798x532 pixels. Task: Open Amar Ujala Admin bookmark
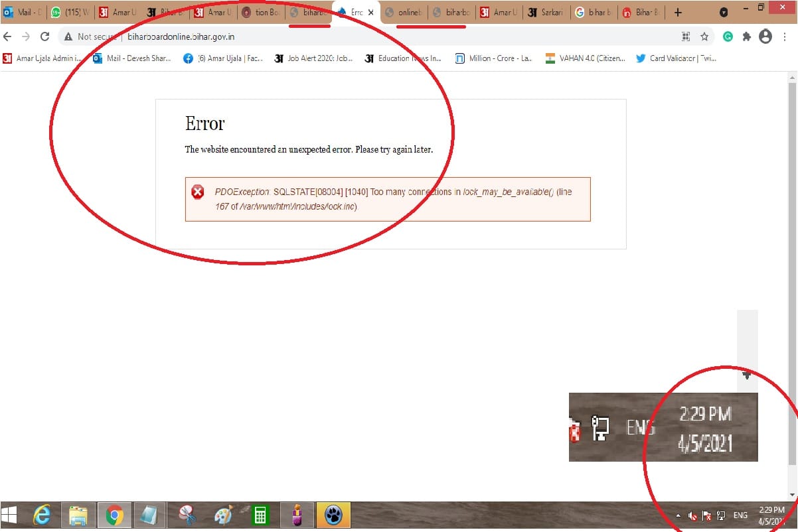pos(42,58)
